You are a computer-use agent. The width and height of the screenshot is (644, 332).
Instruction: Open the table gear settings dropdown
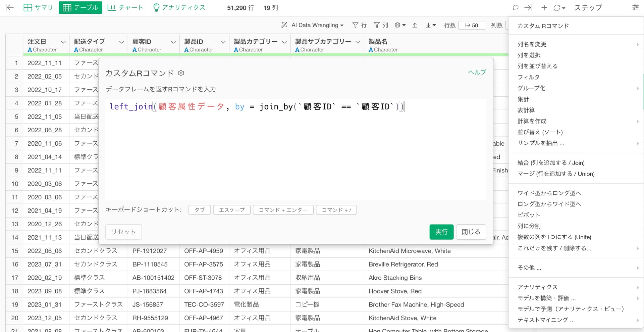coord(400,25)
